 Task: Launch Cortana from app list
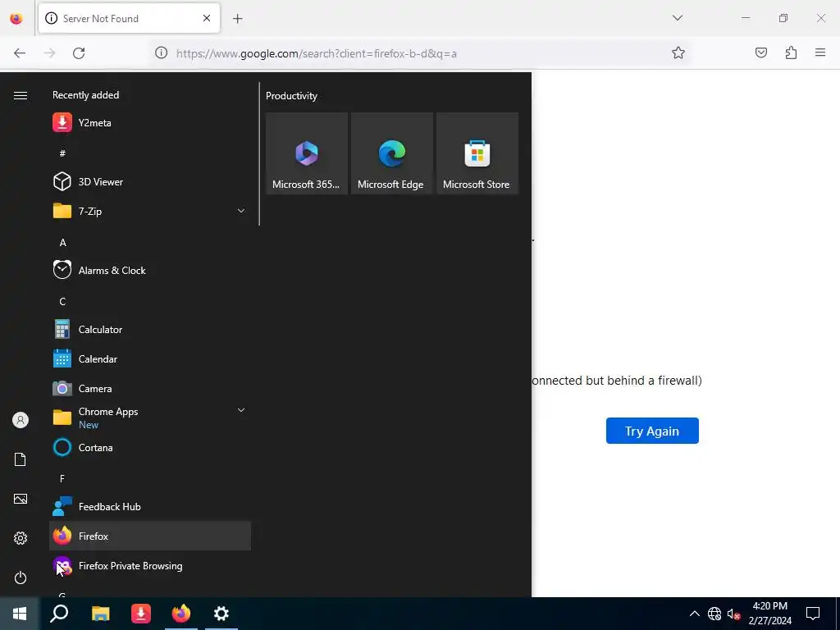[x=149, y=447]
